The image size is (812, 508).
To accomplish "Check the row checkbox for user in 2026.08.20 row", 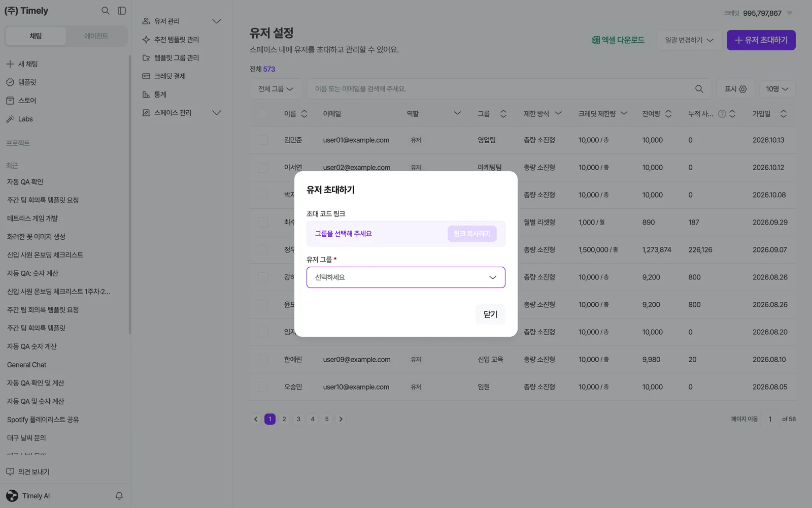I will 263,332.
